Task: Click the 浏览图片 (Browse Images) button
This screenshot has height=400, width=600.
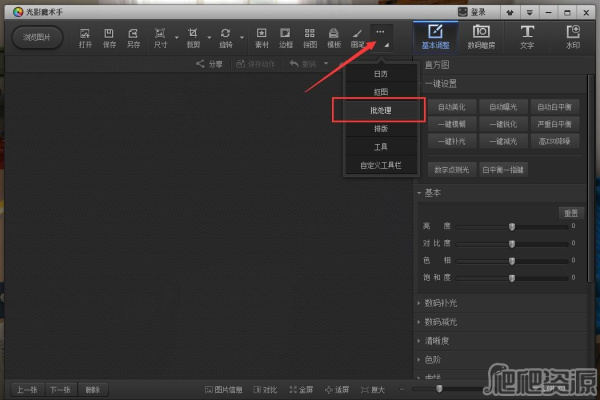Action: [38, 38]
